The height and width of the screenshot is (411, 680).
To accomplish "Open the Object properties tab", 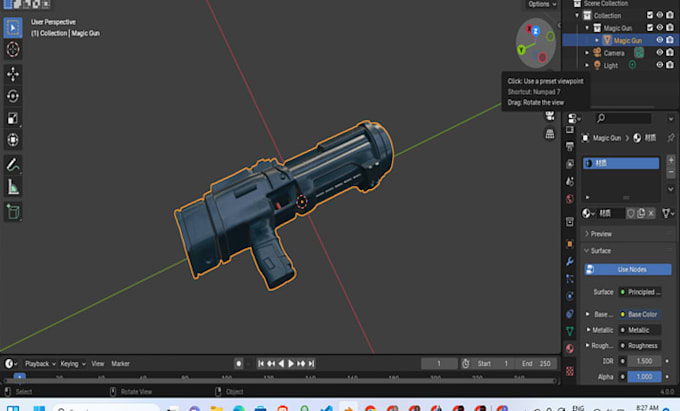I will (570, 244).
